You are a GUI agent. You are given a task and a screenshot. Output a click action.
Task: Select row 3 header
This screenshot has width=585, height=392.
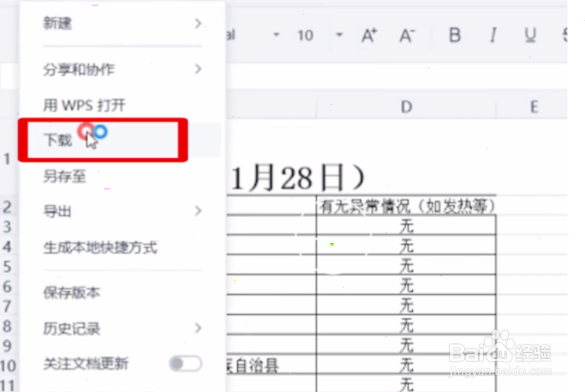point(7,226)
